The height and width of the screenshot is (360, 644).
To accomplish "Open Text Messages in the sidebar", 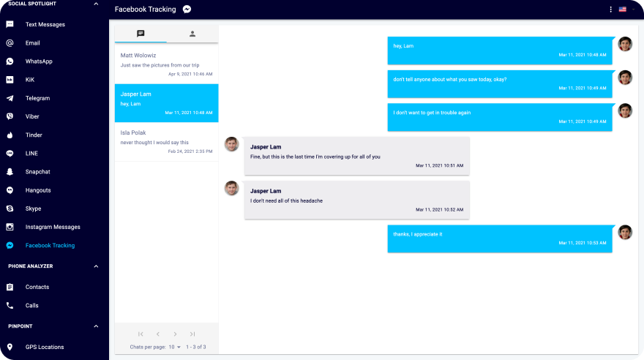I will 45,24.
